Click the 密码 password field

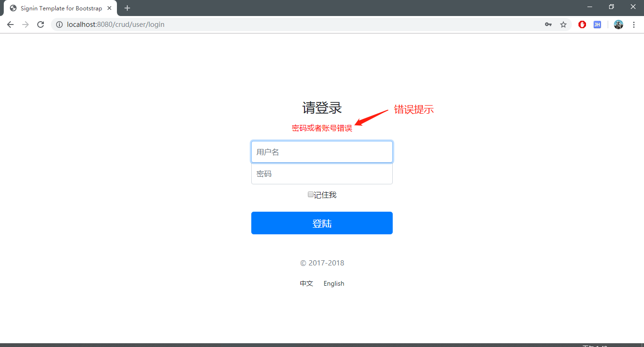click(322, 173)
